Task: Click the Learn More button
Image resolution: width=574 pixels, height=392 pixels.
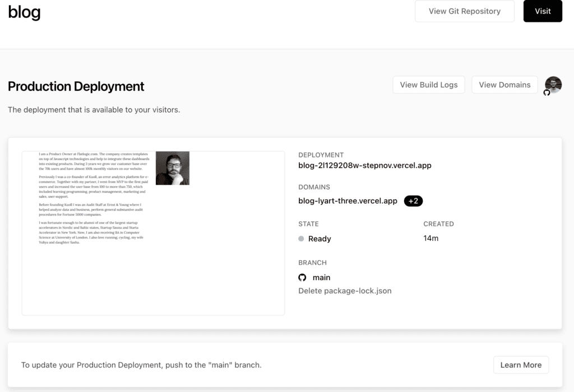Action: [521, 365]
